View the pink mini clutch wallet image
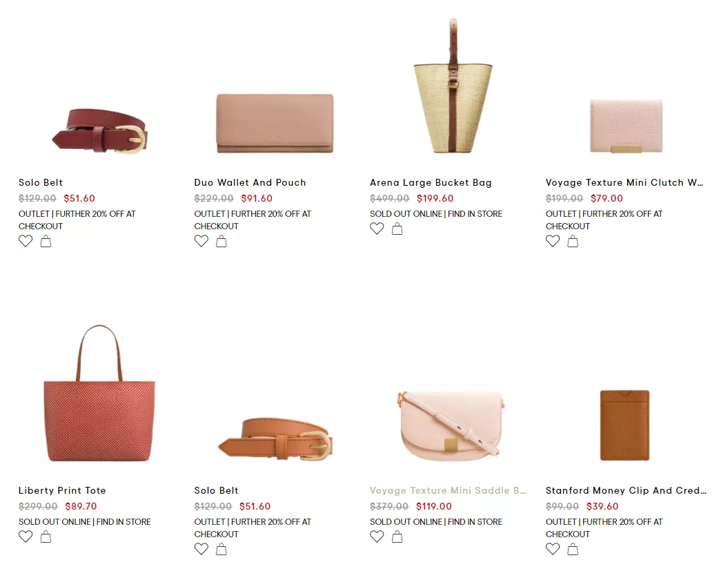This screenshot has width=728, height=569. (x=627, y=126)
